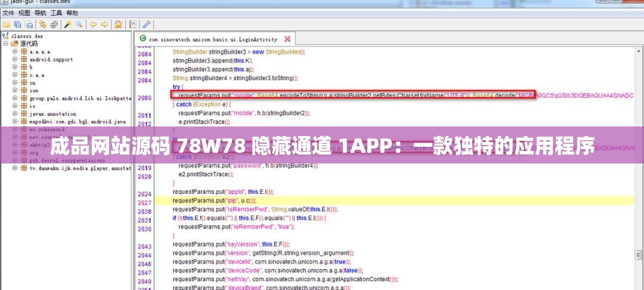Select the android.support package label
The height and width of the screenshot is (290, 644).
tap(51, 60)
